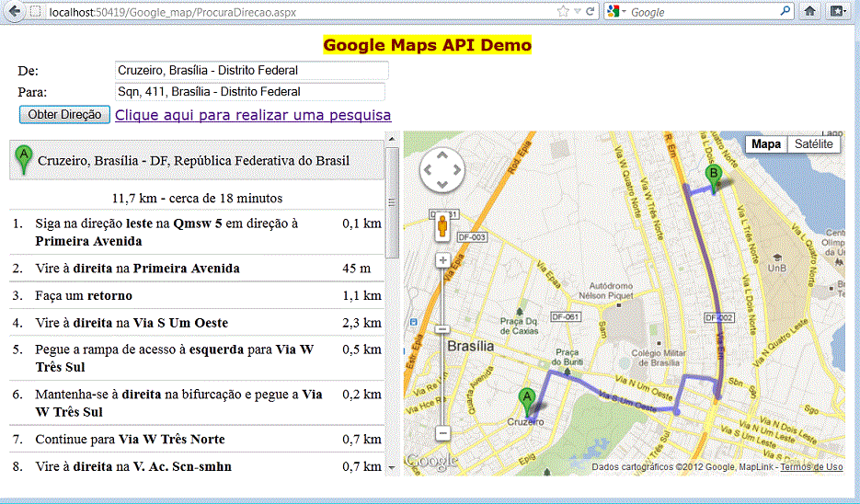Viewport: 860px width, 504px height.
Task: Open the bookmarks menu icon in the browser toolbar
Action: tap(838, 11)
